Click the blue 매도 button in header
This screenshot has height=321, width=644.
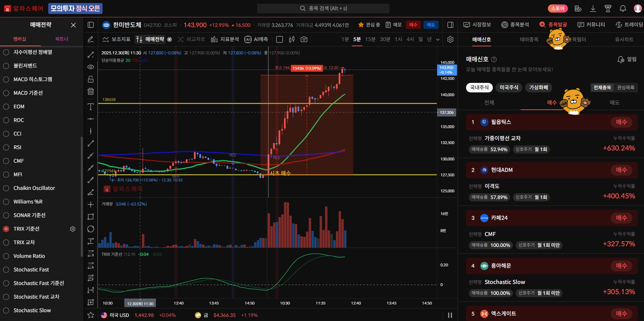[431, 25]
